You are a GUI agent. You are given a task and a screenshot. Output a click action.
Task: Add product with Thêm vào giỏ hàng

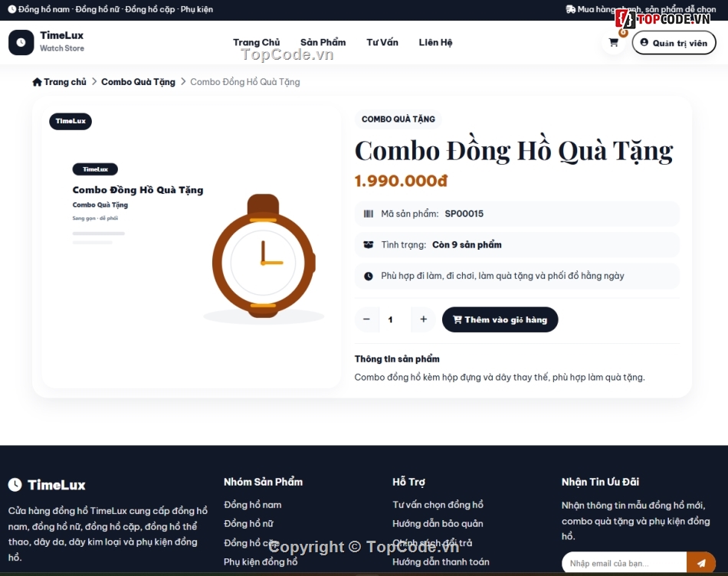coord(500,319)
